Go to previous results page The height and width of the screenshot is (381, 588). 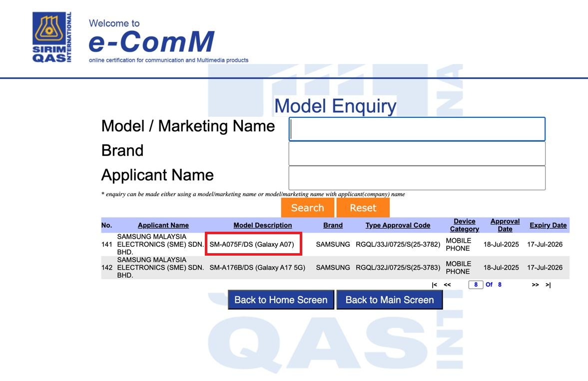[447, 285]
